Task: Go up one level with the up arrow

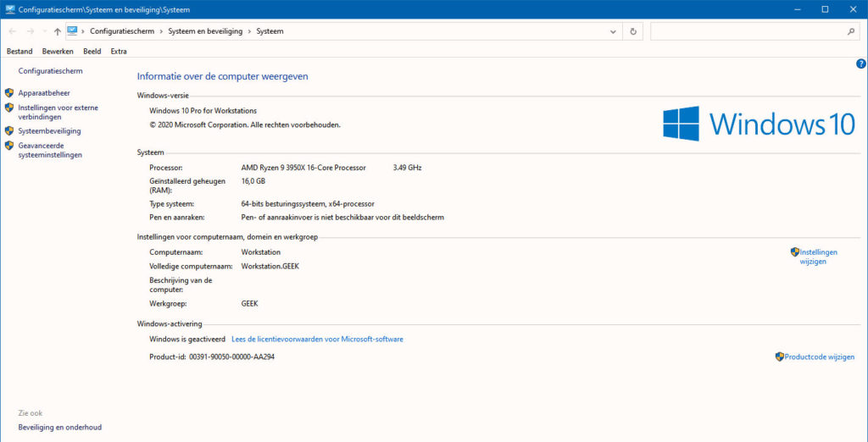Action: [x=57, y=31]
